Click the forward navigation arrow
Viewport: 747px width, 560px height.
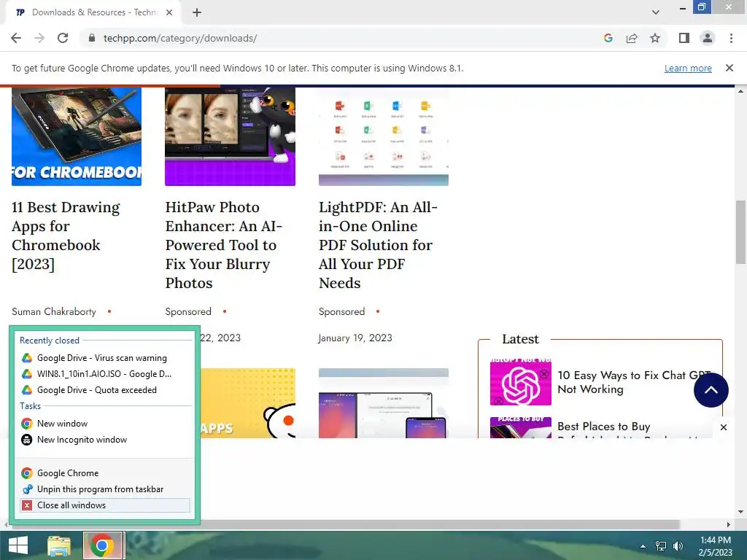pos(39,38)
